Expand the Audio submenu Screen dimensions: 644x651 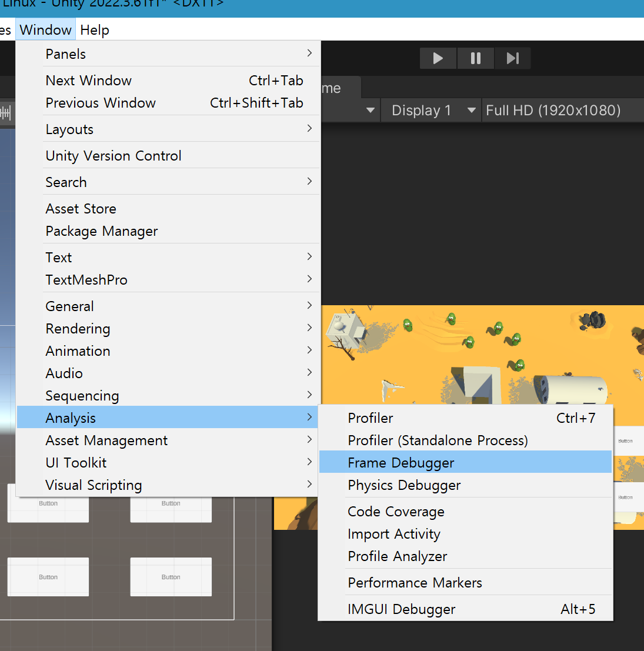tap(168, 373)
